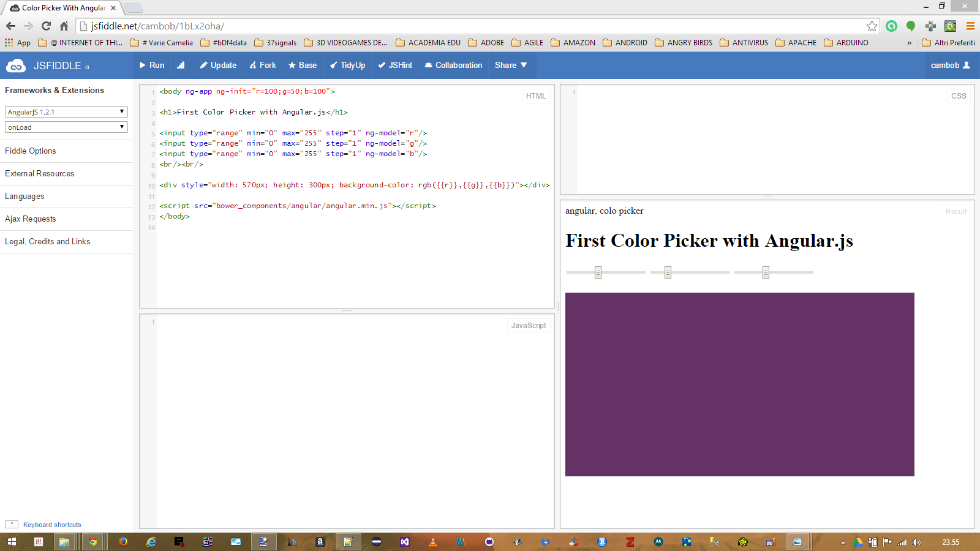This screenshot has height=551, width=980.
Task: Click the plus-shaped extension icon
Action: coord(930,26)
